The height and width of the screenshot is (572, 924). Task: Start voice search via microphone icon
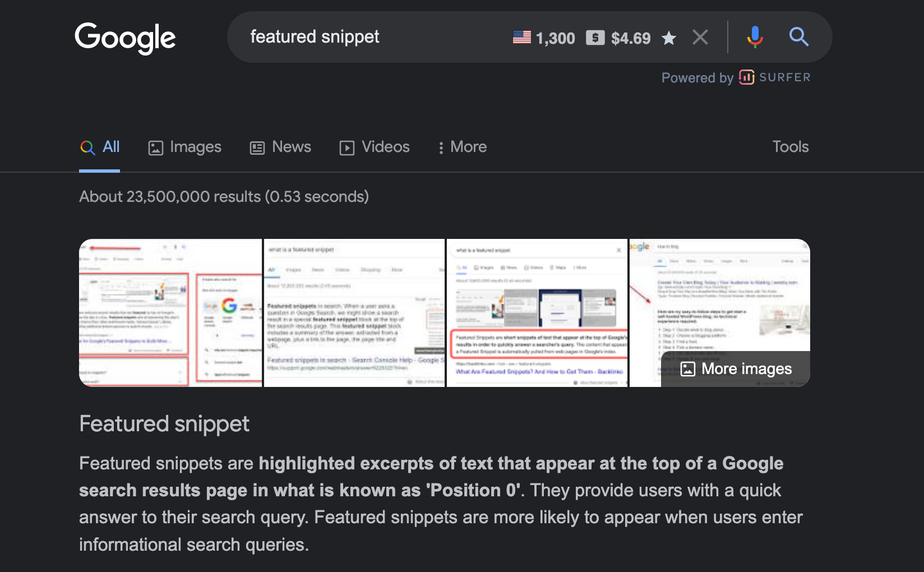click(755, 37)
